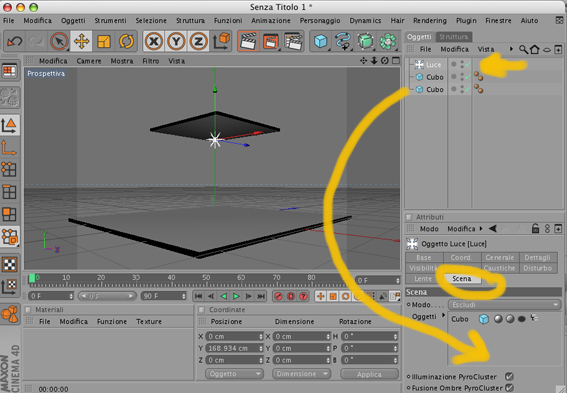Screen dimensions: 567x393
Task: Open the spline tools icon
Action: [x=343, y=41]
